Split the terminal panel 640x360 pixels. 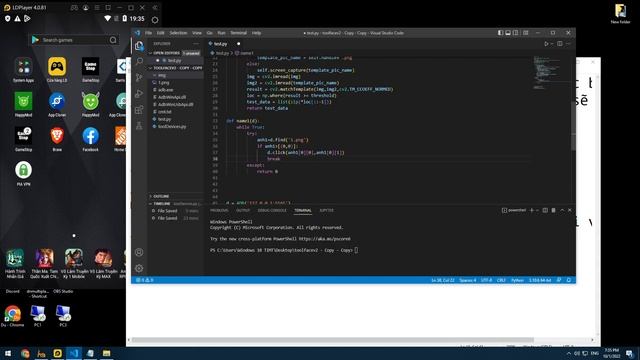click(545, 210)
